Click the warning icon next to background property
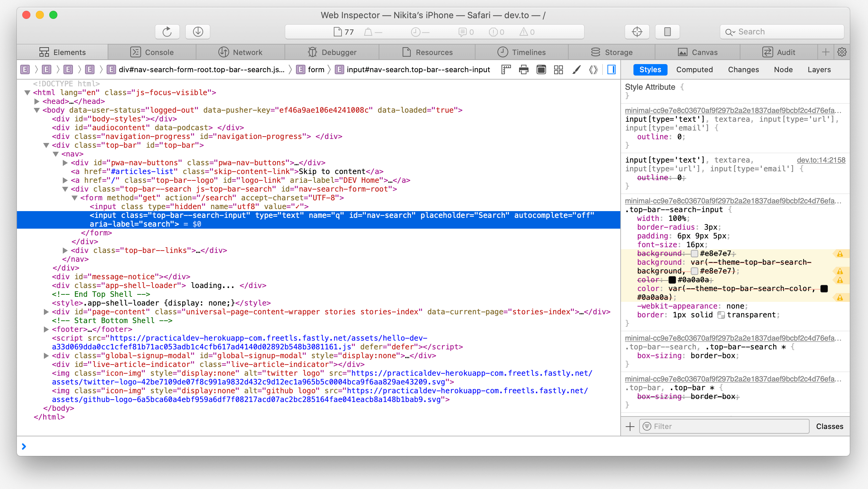 [x=840, y=253]
